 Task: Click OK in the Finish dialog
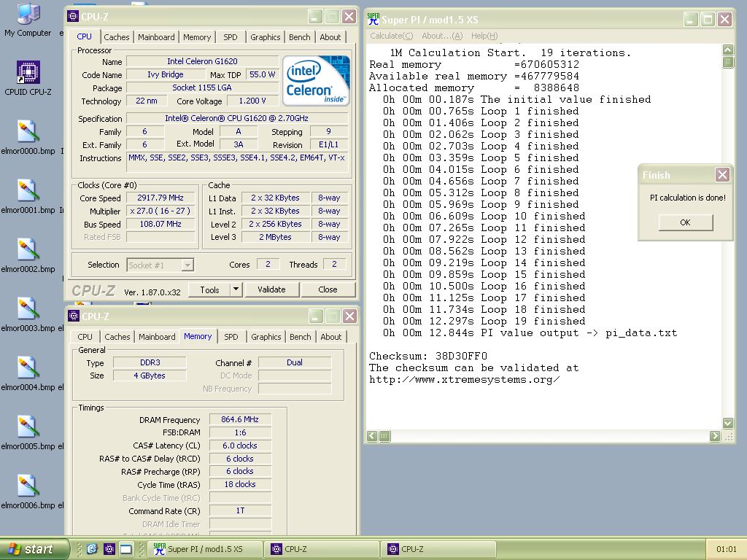(x=686, y=222)
